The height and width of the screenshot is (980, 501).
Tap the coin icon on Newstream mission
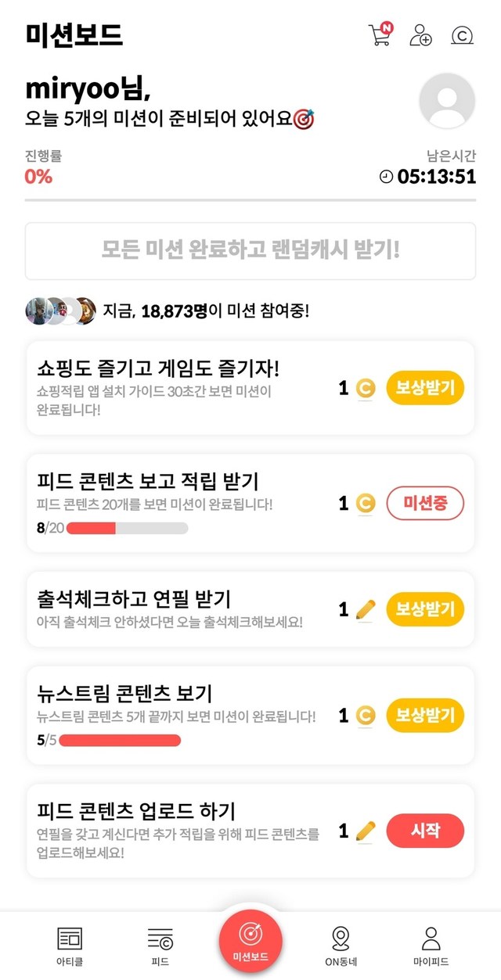pos(366,716)
